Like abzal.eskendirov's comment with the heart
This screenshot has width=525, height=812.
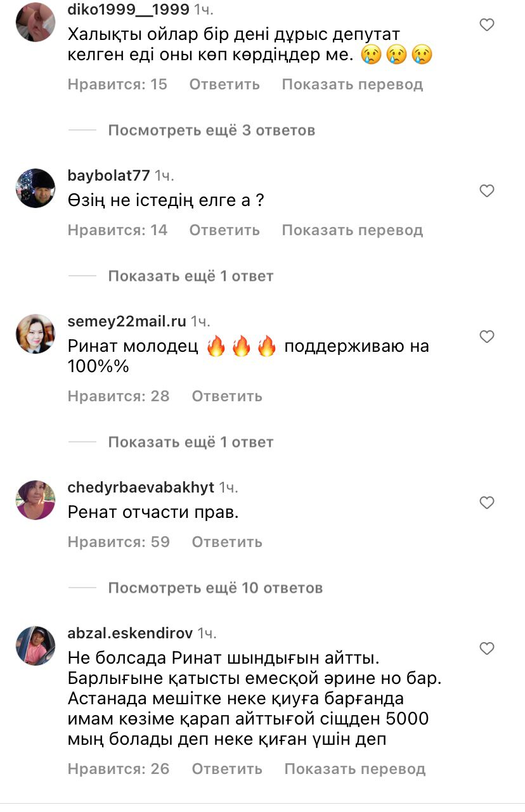click(486, 648)
